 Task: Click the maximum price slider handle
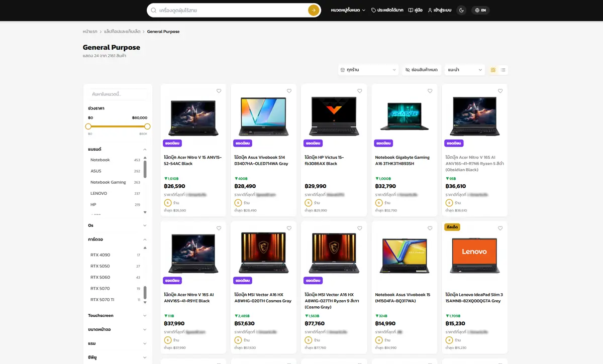pyautogui.click(x=147, y=127)
